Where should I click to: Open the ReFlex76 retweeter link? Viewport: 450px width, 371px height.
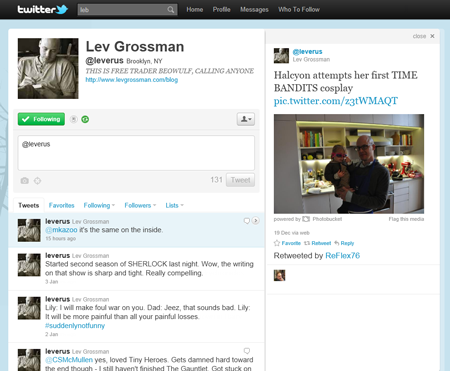pyautogui.click(x=342, y=256)
